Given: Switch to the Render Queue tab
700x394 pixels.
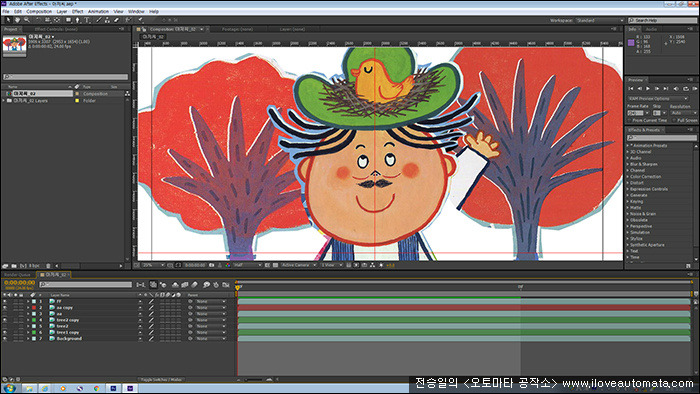Looking at the screenshot, I should (x=17, y=275).
